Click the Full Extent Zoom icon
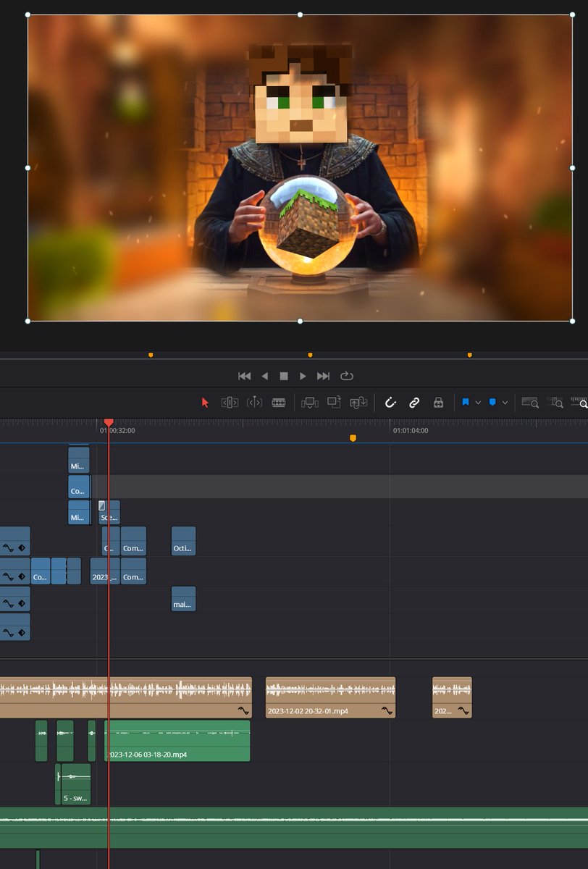Viewport: 588px width, 869px height. point(530,403)
